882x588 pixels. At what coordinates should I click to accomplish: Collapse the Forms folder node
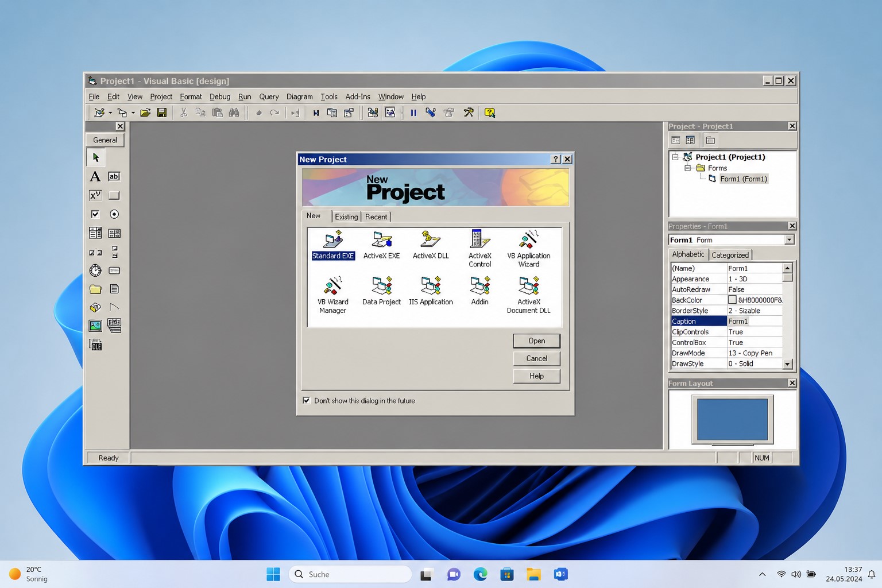point(687,168)
